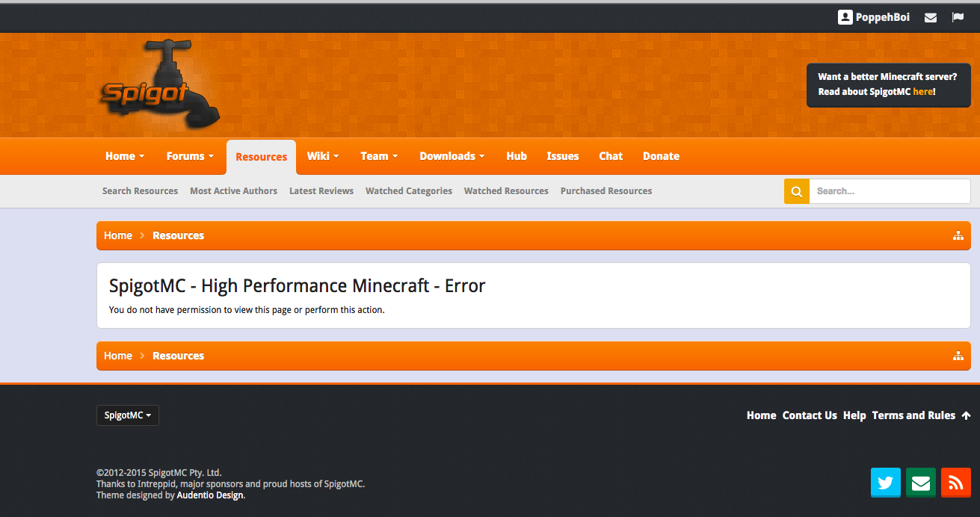Click Home in bottom breadcrumb

click(118, 356)
